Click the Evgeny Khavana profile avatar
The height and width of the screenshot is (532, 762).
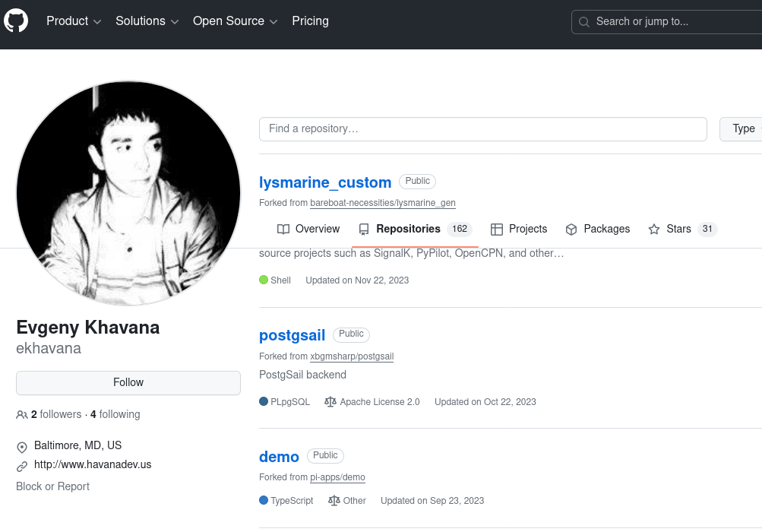(x=128, y=193)
